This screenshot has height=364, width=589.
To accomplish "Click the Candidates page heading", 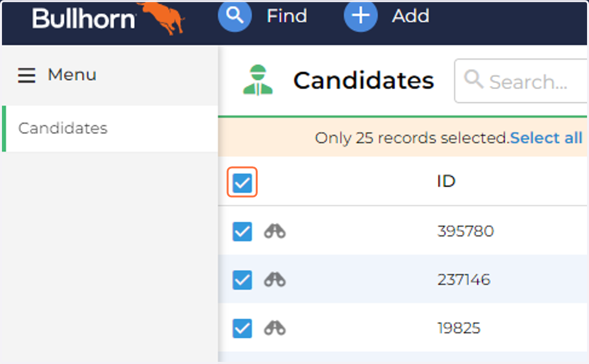I will point(364,80).
